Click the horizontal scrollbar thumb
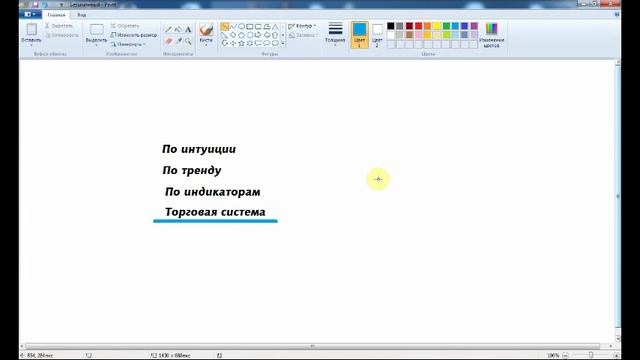The image size is (640, 360). pos(312,346)
